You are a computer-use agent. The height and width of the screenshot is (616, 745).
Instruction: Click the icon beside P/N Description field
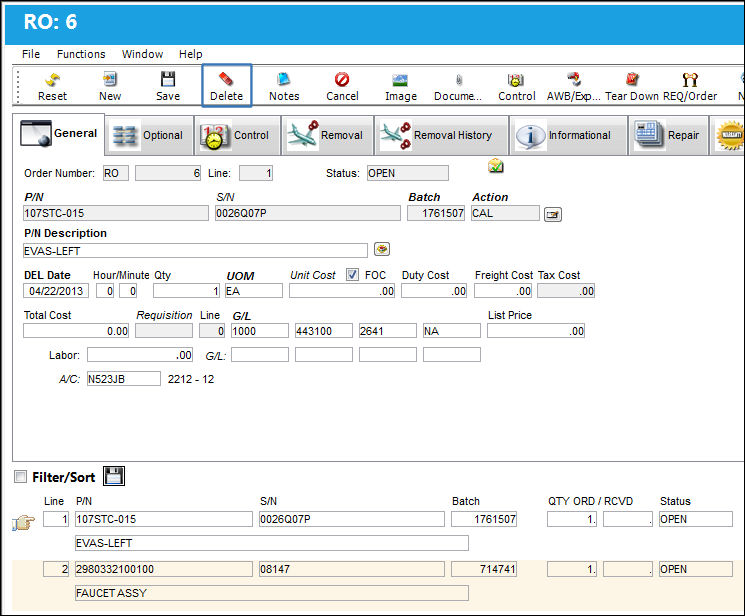(382, 249)
